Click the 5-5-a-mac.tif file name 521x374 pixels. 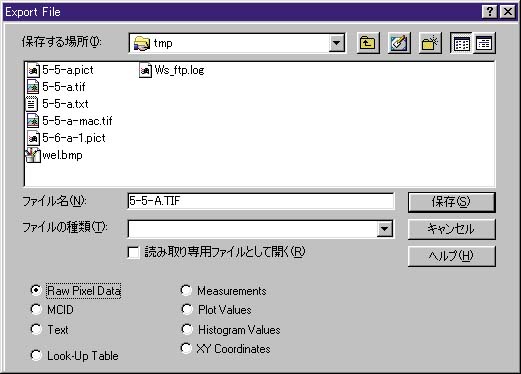point(77,121)
